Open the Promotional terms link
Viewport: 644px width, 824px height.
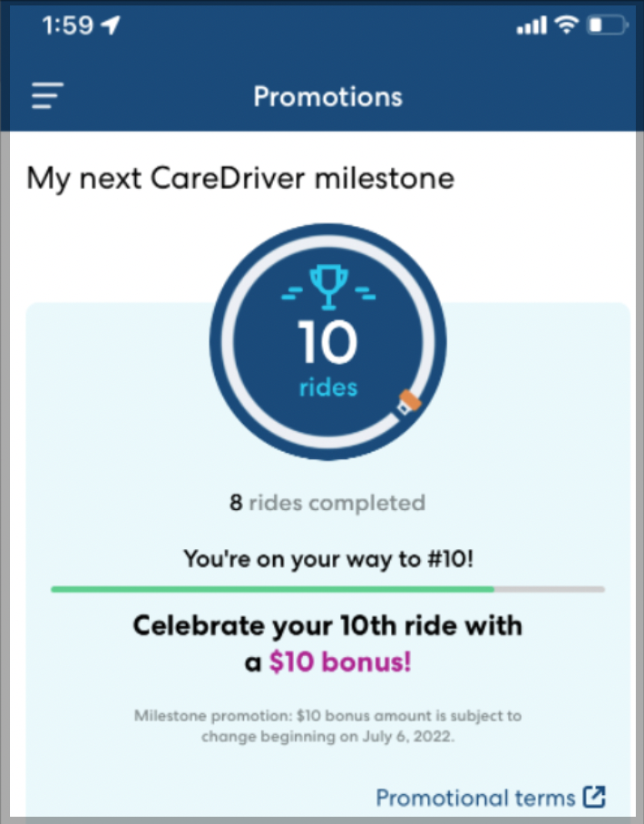coord(475,798)
